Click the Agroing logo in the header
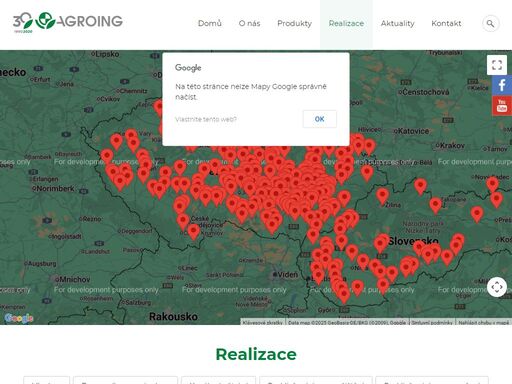 (x=68, y=21)
